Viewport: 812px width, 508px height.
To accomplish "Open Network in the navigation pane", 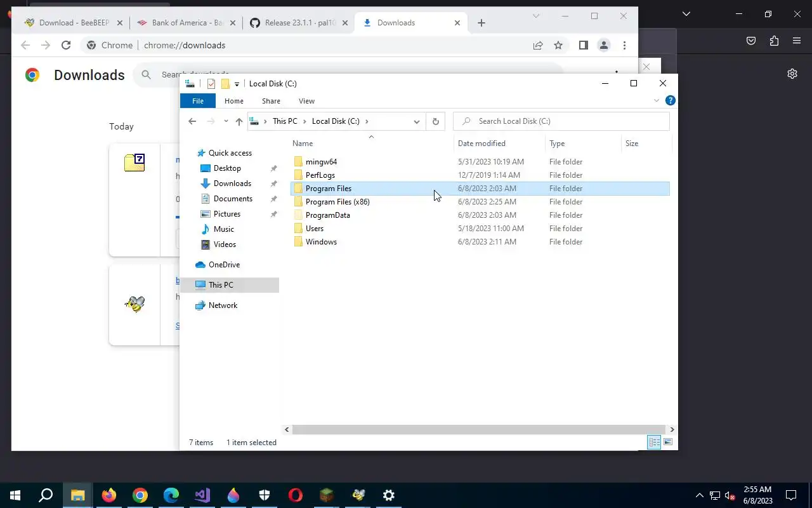I will [x=223, y=305].
